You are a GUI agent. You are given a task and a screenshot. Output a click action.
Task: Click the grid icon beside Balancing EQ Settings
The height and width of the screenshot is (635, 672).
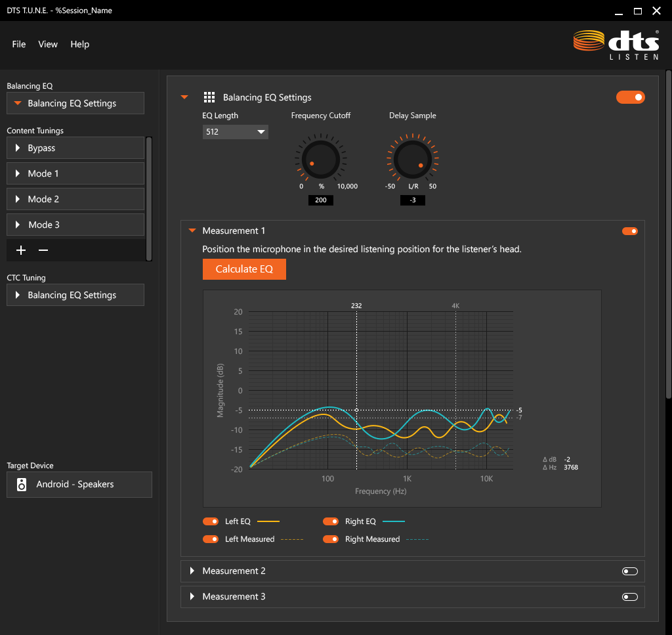[209, 97]
